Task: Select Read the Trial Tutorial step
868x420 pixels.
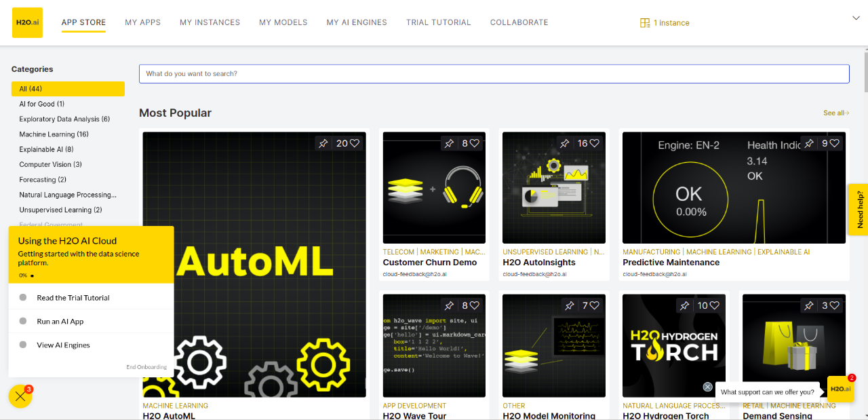Action: 73,298
